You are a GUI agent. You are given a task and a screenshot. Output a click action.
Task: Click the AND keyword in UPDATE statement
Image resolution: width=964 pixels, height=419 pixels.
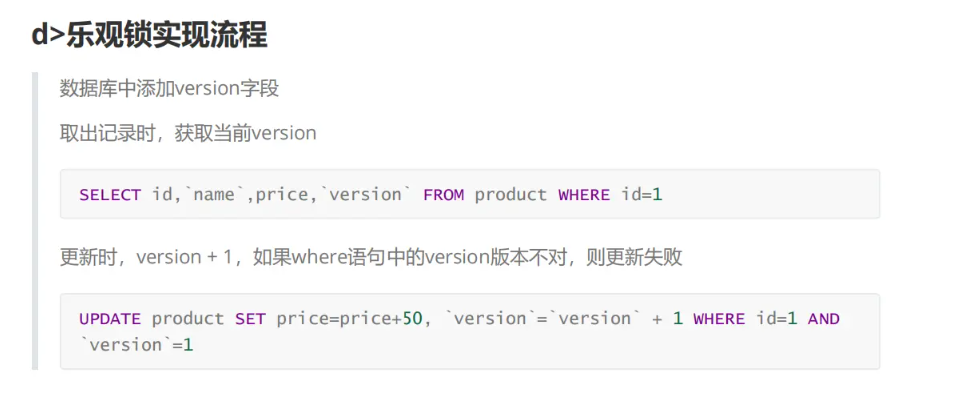tap(824, 319)
